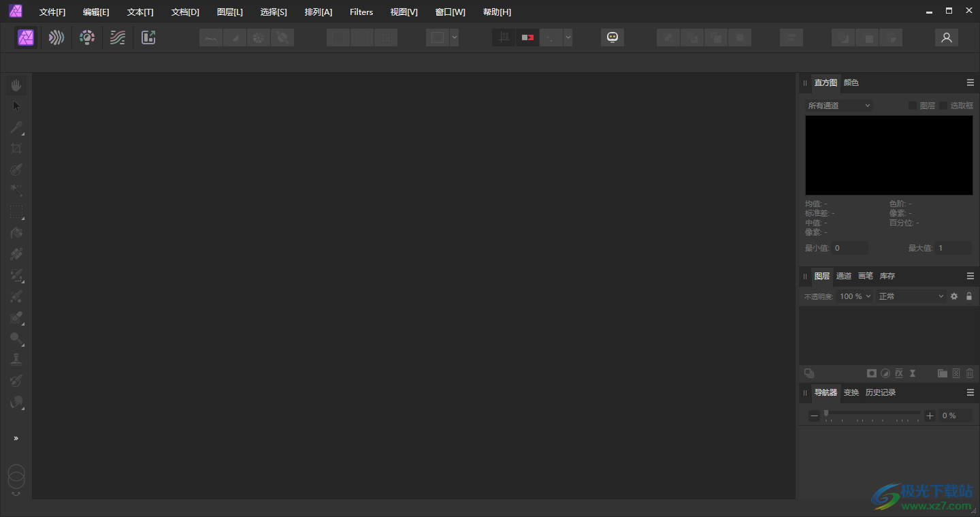Click the account profile icon
The height and width of the screenshot is (517, 980).
946,37
